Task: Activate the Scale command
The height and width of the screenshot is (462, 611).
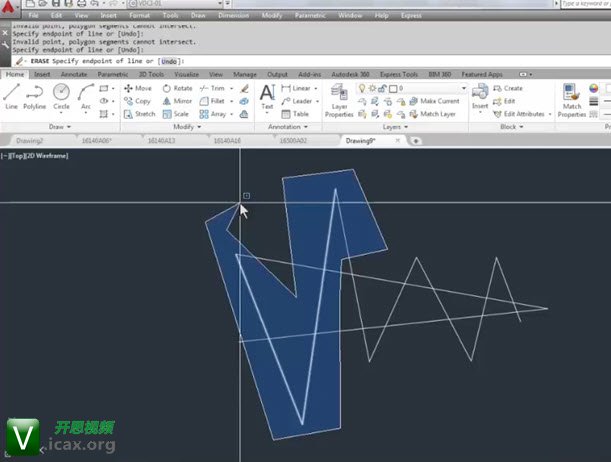Action: (176, 114)
